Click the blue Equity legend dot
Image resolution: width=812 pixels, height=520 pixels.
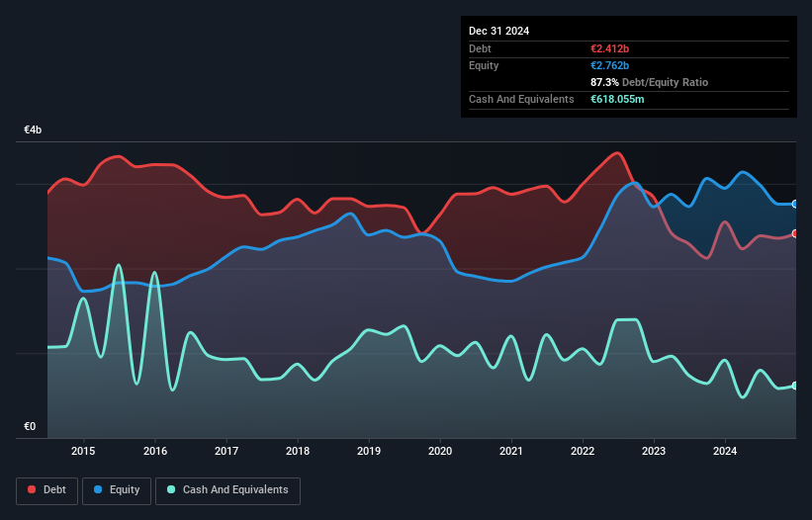[98, 489]
